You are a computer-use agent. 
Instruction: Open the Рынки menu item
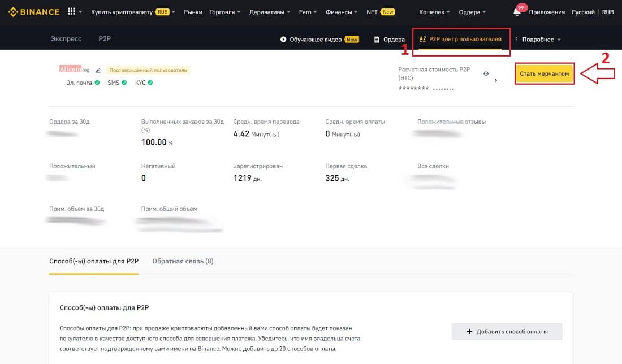(193, 12)
